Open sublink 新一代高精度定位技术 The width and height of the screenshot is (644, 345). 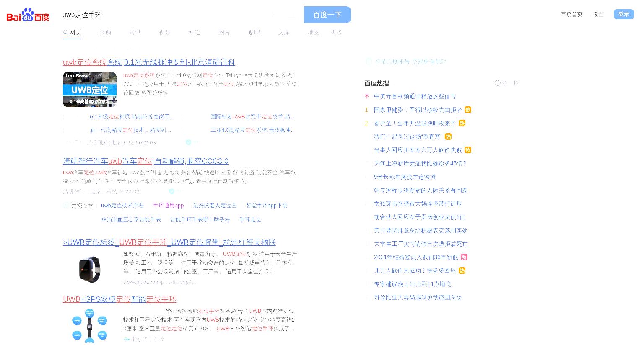[130, 130]
